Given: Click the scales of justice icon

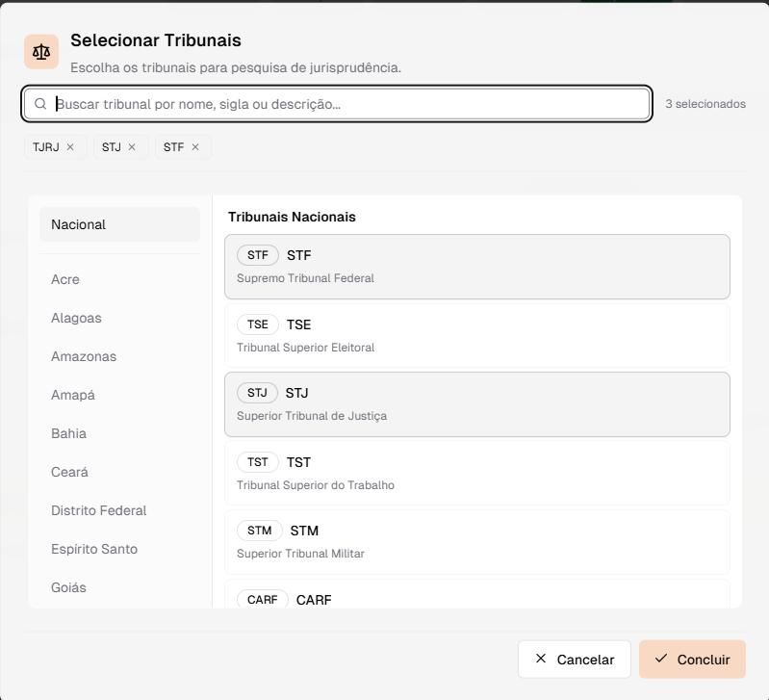Looking at the screenshot, I should [x=41, y=51].
